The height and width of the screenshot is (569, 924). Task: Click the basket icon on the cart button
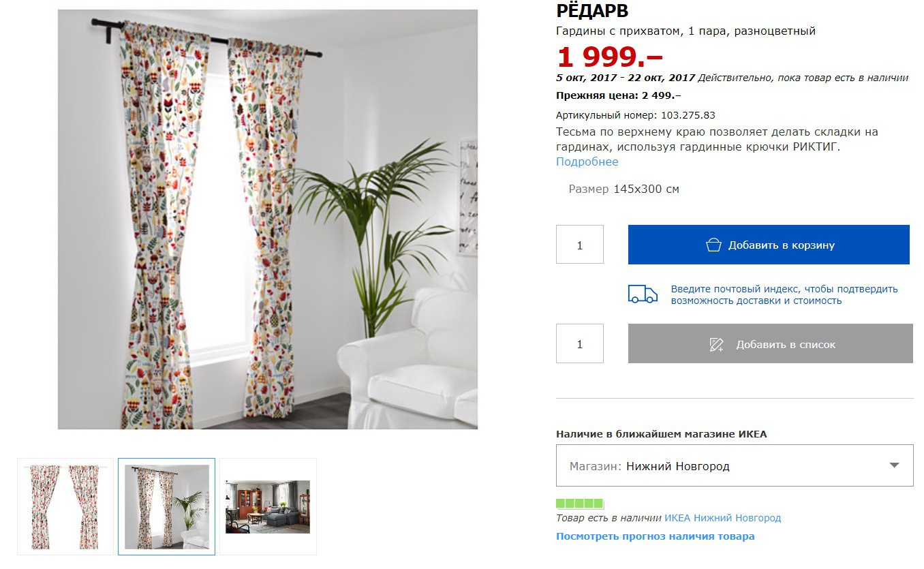pyautogui.click(x=713, y=245)
